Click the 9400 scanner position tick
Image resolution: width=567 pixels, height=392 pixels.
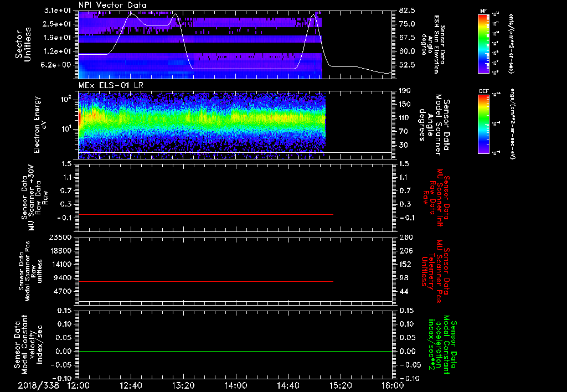63,278
